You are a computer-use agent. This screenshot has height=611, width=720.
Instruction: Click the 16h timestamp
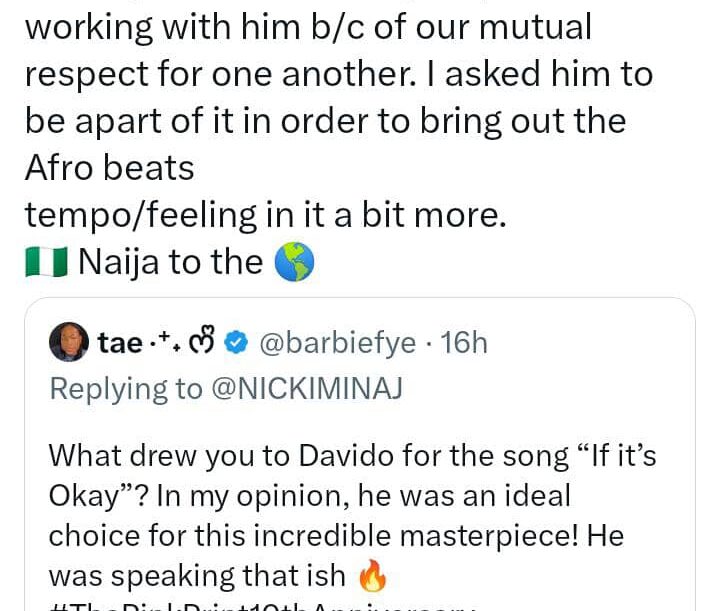464,343
